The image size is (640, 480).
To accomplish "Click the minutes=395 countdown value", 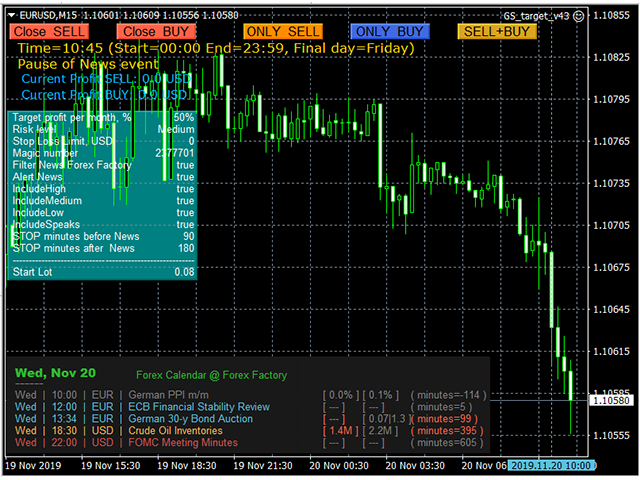I will click(x=447, y=431).
